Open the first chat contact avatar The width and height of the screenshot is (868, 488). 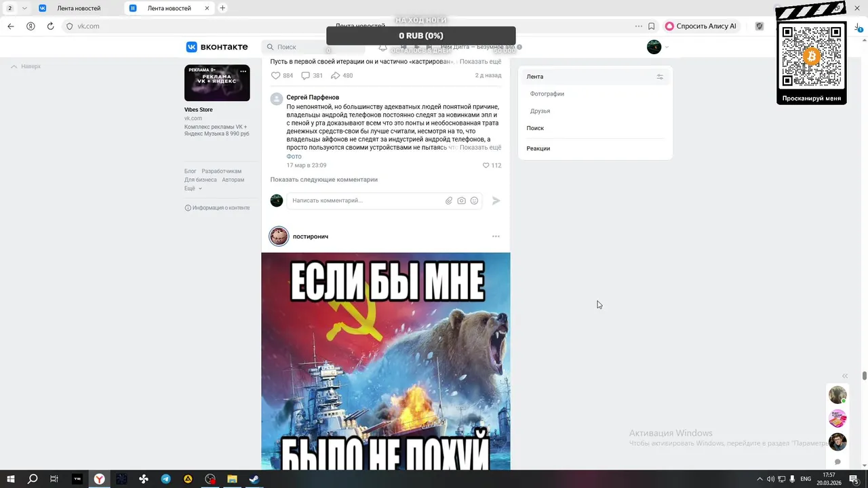coord(837,395)
